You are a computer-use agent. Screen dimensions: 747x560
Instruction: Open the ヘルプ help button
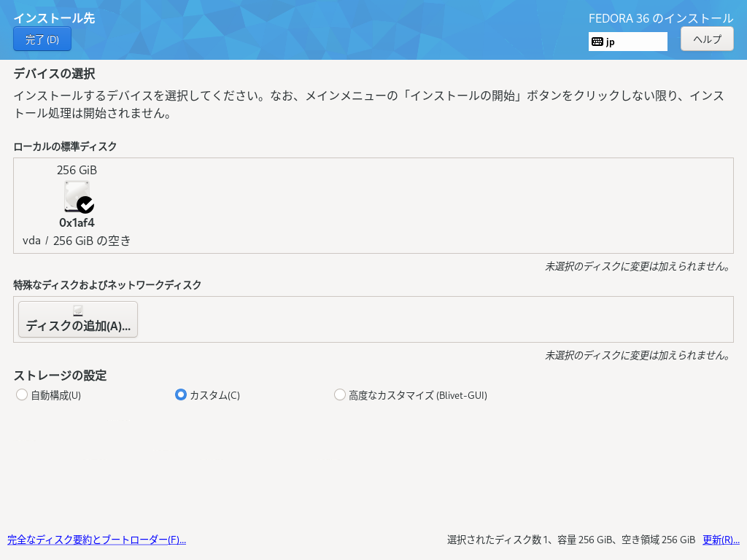[x=706, y=39]
